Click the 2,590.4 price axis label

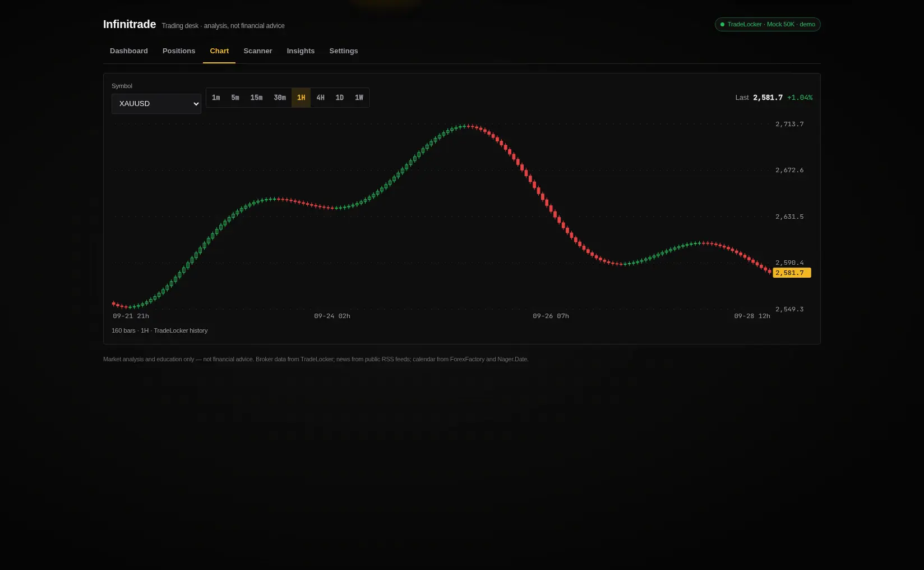(x=789, y=263)
